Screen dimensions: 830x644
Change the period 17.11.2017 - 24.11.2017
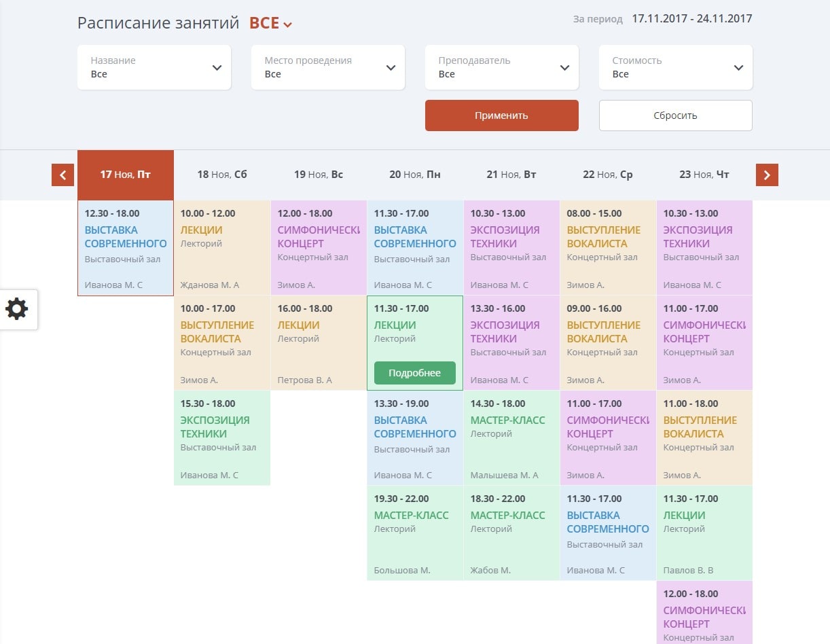(691, 19)
